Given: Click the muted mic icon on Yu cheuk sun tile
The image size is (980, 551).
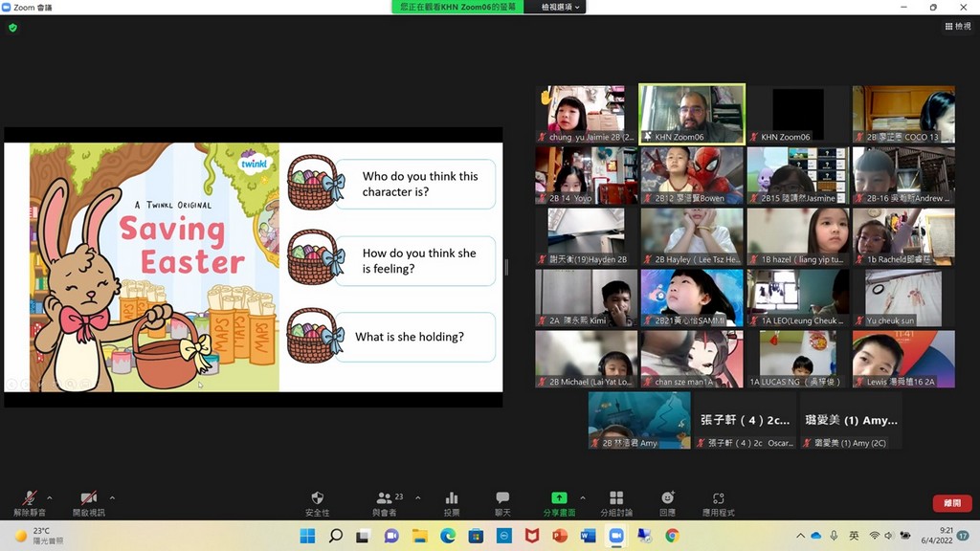Looking at the screenshot, I should coord(859,320).
